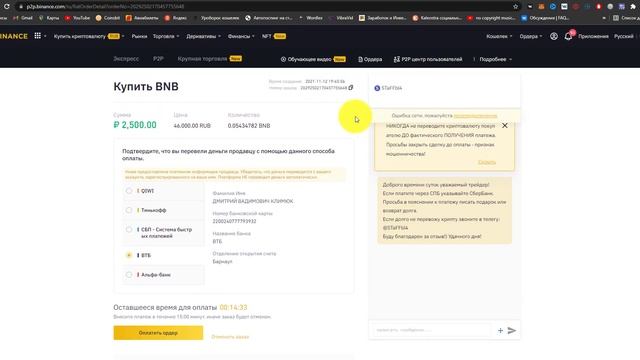Screen dimensions: 640x360
Task: Click the quantity 0.05434782 BNB
Action: tap(249, 126)
